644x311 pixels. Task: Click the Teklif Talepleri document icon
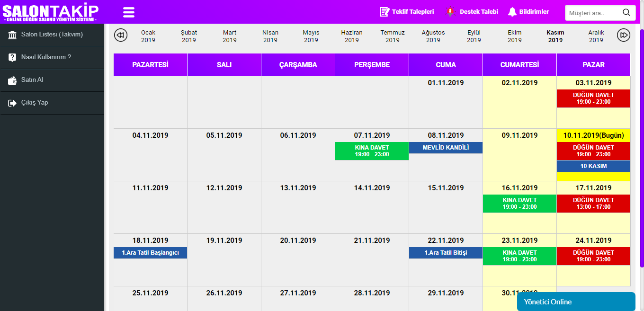click(385, 12)
